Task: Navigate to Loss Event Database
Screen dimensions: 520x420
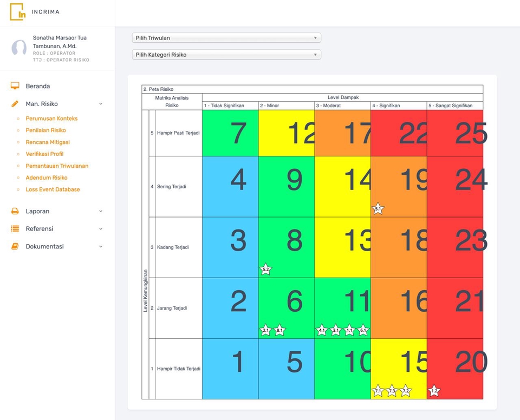Action: coord(53,189)
